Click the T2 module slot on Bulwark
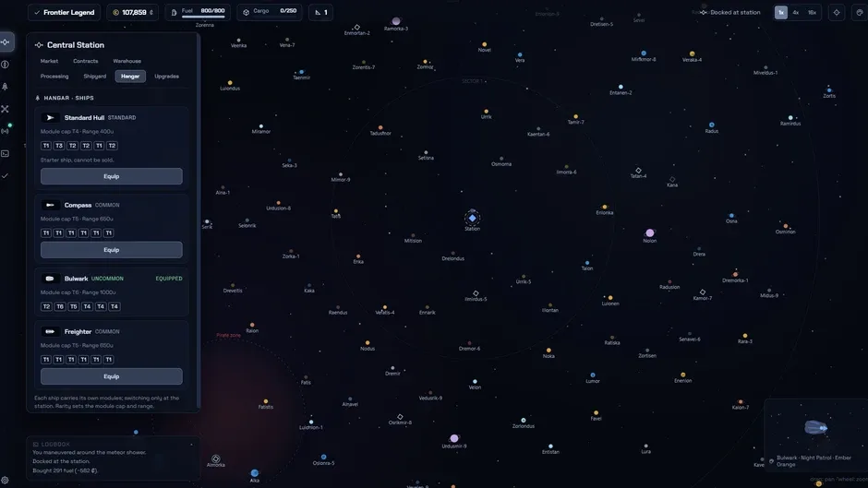This screenshot has height=488, width=868. (x=46, y=306)
